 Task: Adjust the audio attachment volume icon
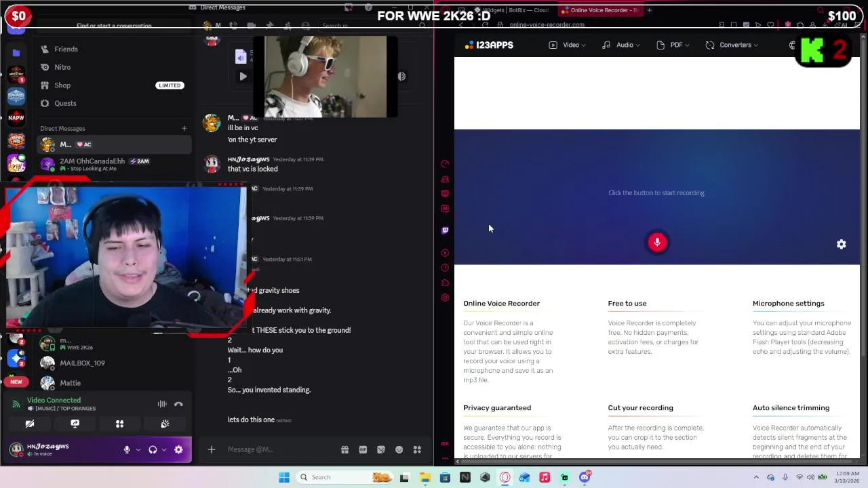pos(401,77)
